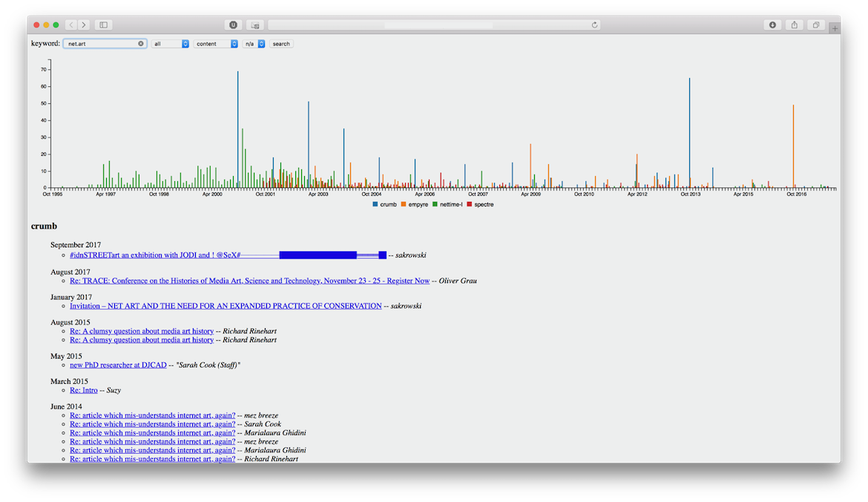868x502 pixels.
Task: Open the Share menu
Action: (795, 25)
